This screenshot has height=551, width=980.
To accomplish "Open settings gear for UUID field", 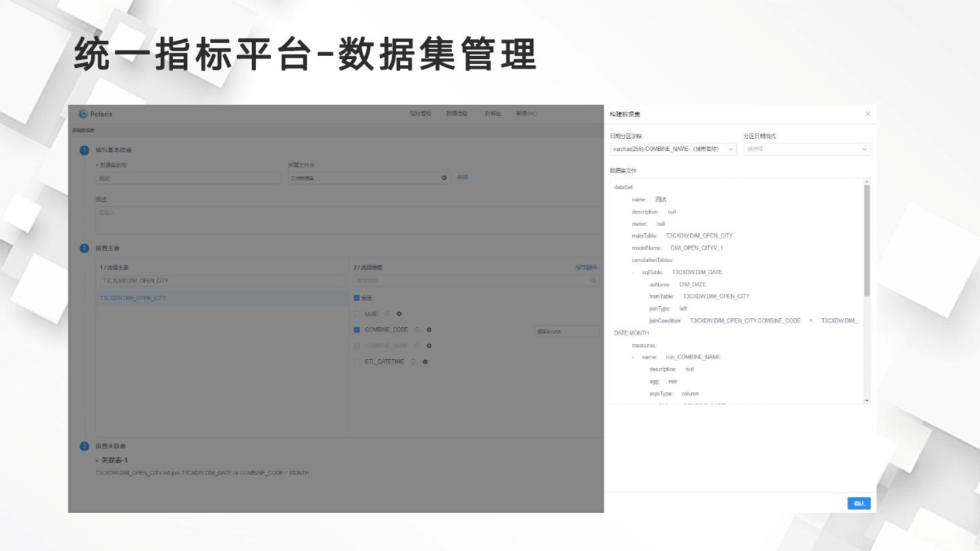I will click(x=399, y=314).
